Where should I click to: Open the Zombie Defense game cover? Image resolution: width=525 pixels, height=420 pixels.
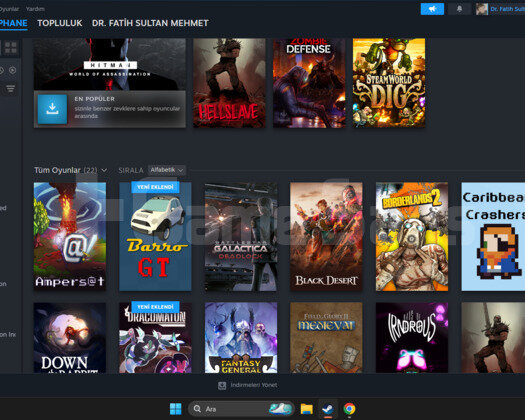click(x=309, y=83)
